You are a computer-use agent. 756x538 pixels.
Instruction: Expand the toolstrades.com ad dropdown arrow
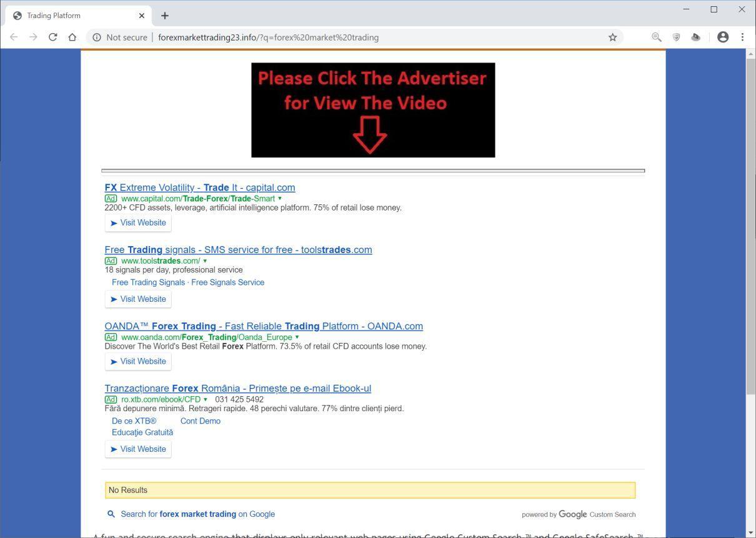[205, 261]
